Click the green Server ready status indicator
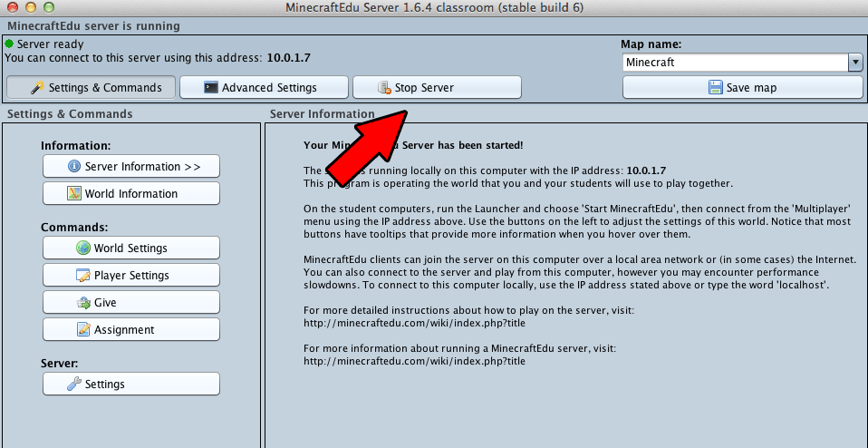868x448 pixels. pyautogui.click(x=9, y=44)
